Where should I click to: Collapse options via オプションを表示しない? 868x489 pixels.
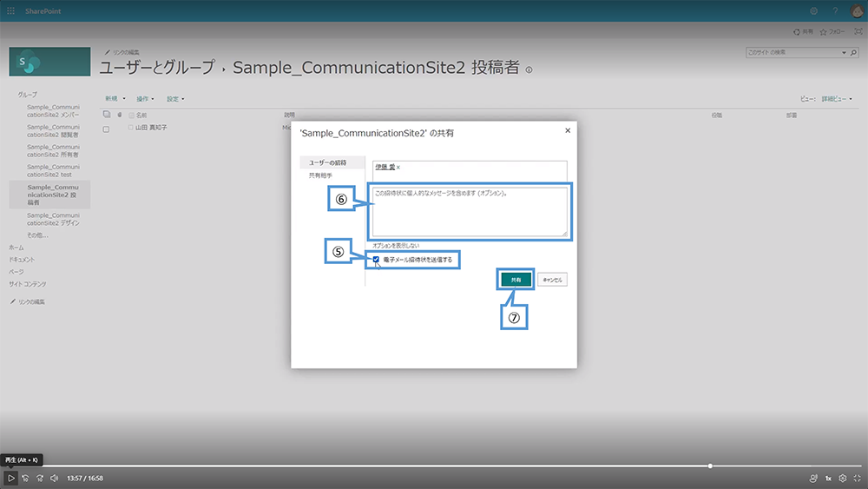click(x=396, y=245)
